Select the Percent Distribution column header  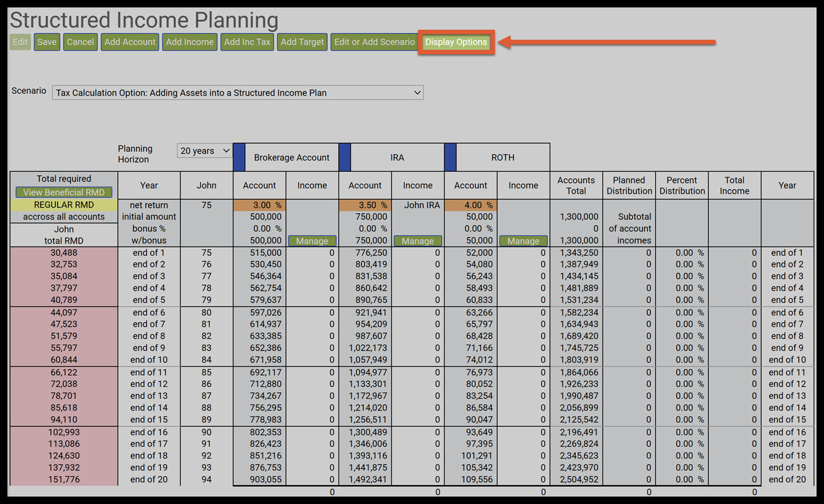pyautogui.click(x=682, y=185)
